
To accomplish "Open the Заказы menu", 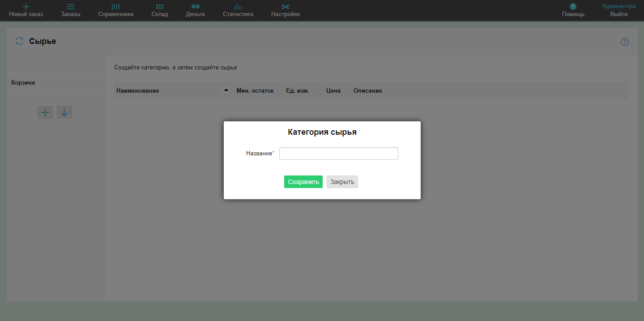I will pos(71,10).
